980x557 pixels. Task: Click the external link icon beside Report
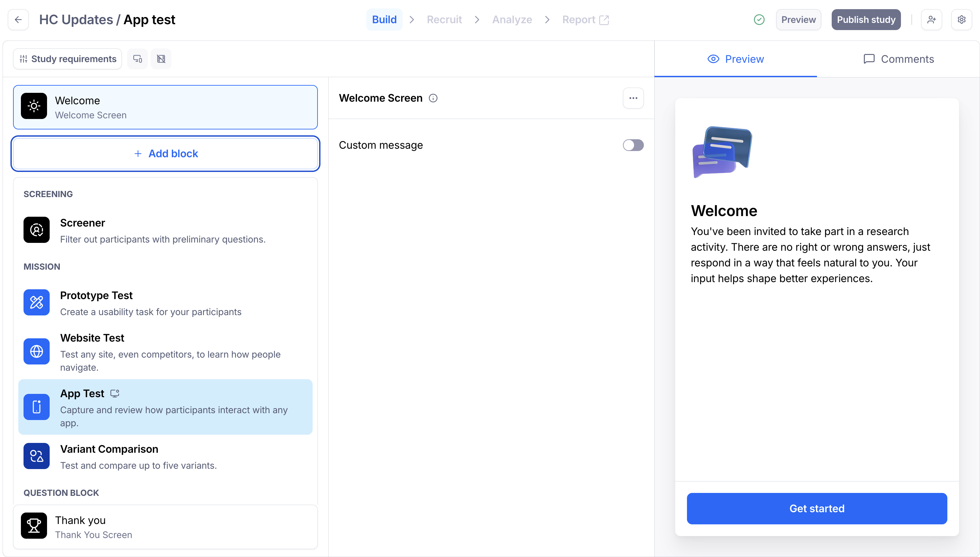coord(604,20)
